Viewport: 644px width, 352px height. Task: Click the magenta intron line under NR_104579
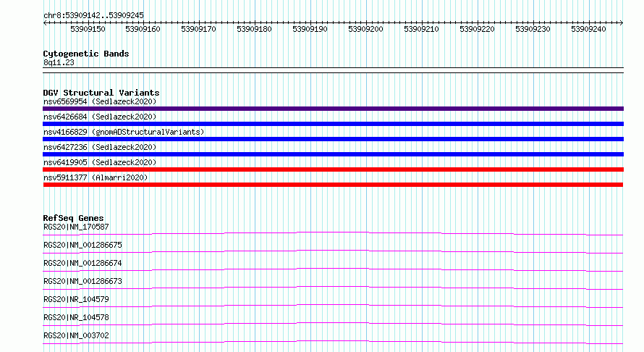tap(333, 305)
